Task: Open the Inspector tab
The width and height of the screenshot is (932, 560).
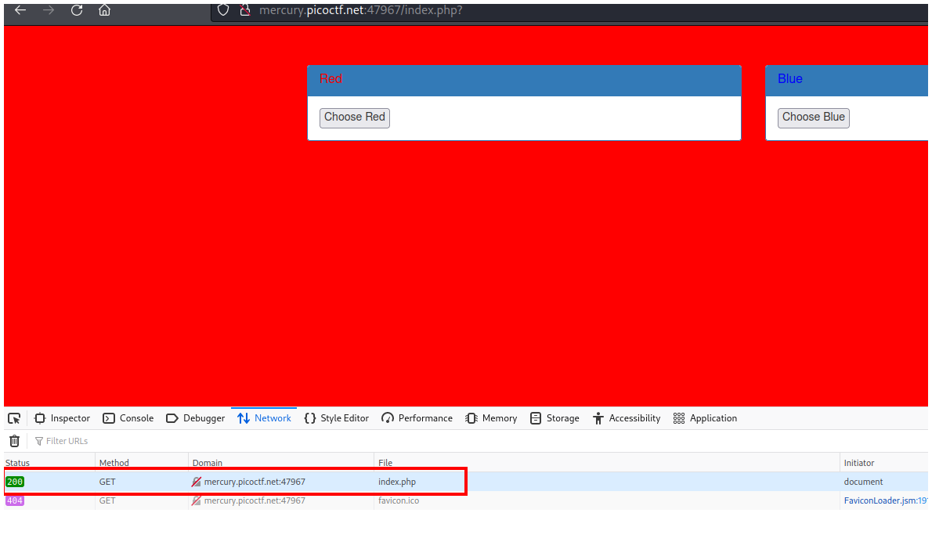Action: 63,418
